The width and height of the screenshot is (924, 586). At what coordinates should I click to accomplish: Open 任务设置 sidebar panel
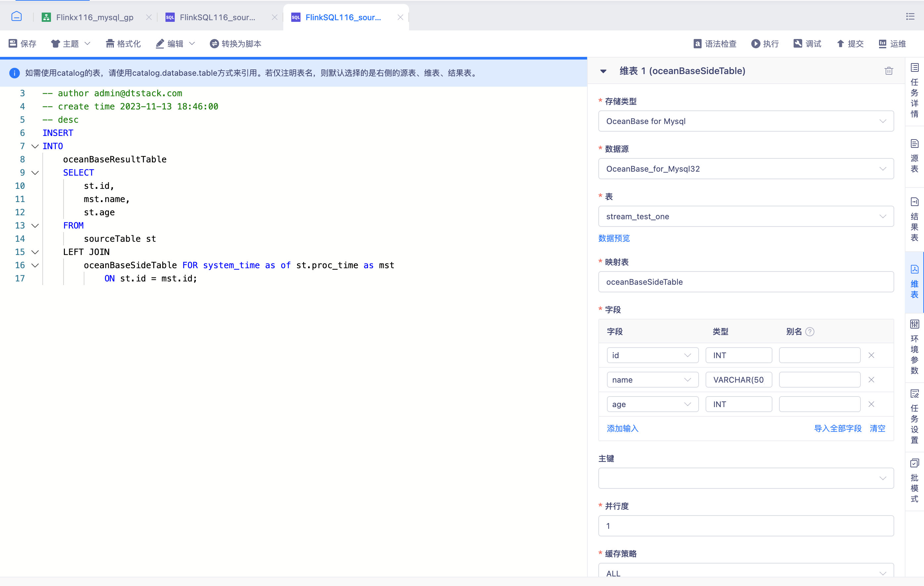(x=914, y=417)
